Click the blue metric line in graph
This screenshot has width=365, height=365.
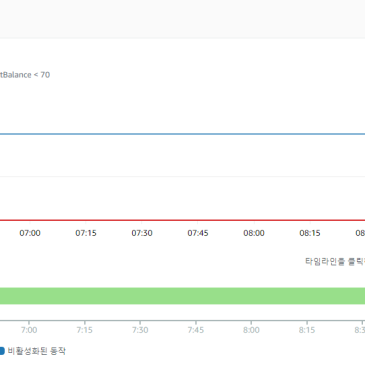182,134
